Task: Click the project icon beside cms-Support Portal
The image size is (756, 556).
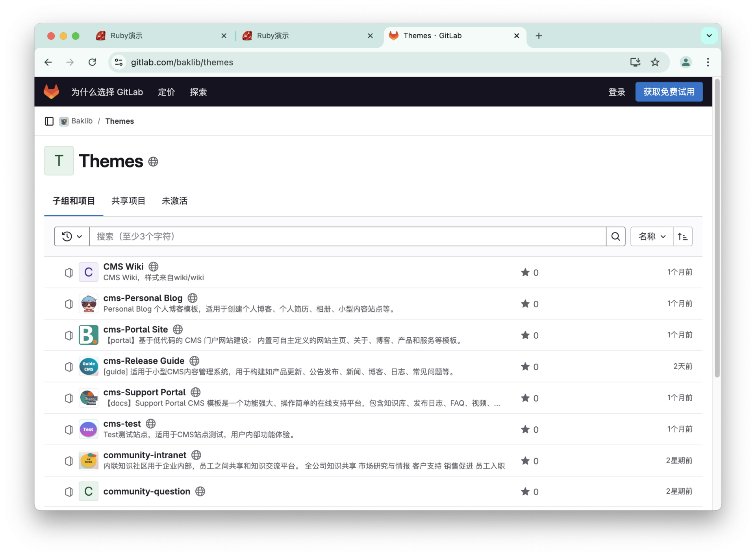Action: tap(69, 398)
